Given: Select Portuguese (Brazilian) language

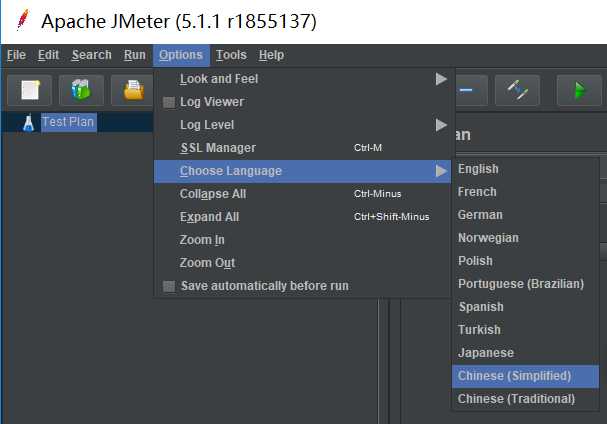Looking at the screenshot, I should tap(525, 284).
